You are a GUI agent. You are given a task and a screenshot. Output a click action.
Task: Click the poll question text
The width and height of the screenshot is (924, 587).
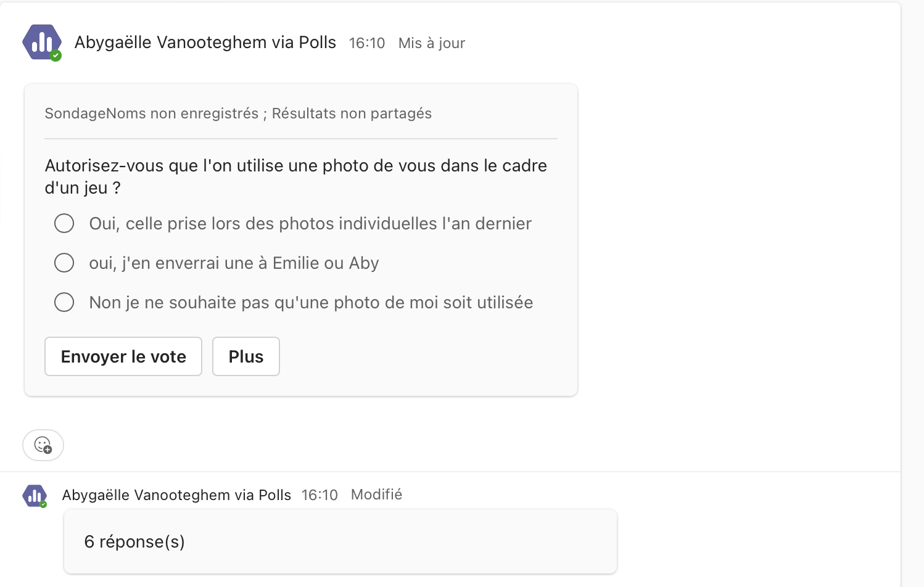click(296, 176)
